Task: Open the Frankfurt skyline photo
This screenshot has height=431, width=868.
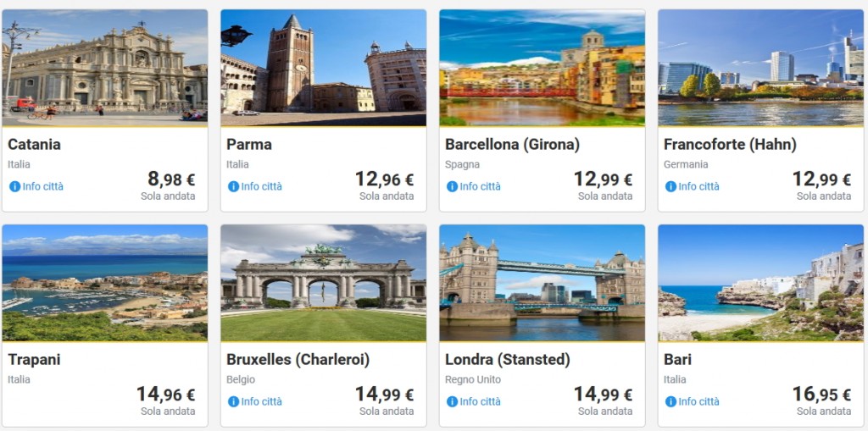Action: tap(760, 68)
